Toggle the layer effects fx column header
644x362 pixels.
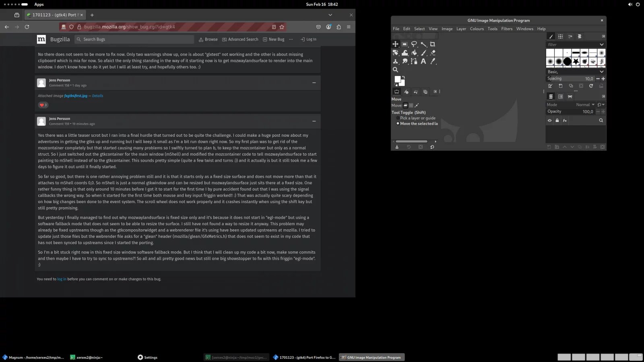(565, 120)
